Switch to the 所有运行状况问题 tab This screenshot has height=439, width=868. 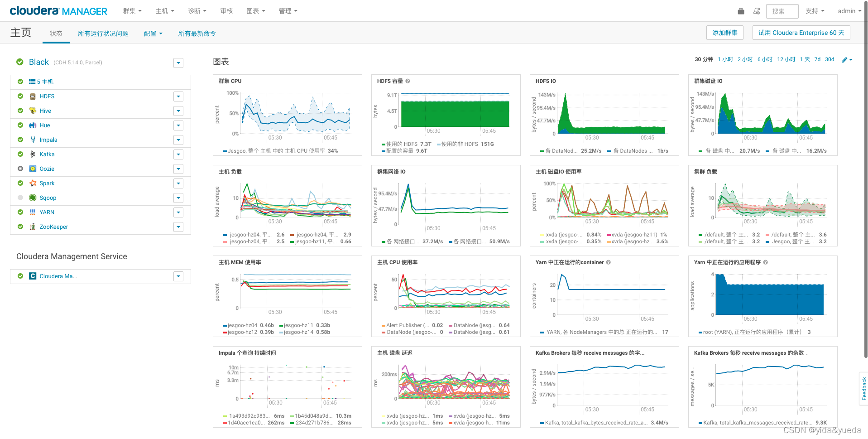[103, 34]
